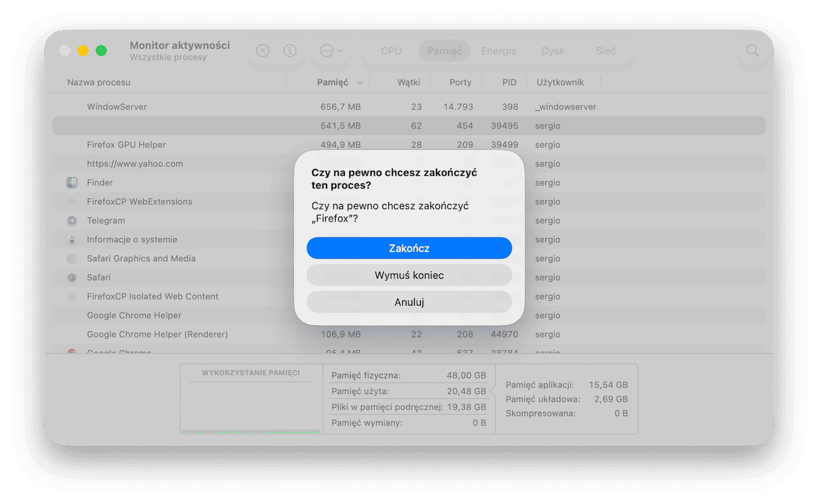Toggle sort arrow on Pamięć column
This screenshot has width=818, height=504.
(360, 83)
